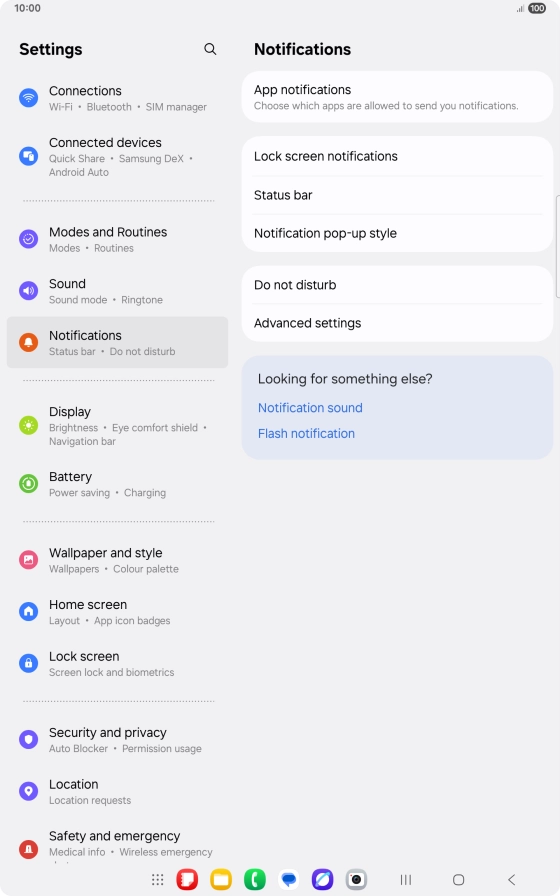This screenshot has height=896, width=560.
Task: Open Advanced settings
Action: 397,323
